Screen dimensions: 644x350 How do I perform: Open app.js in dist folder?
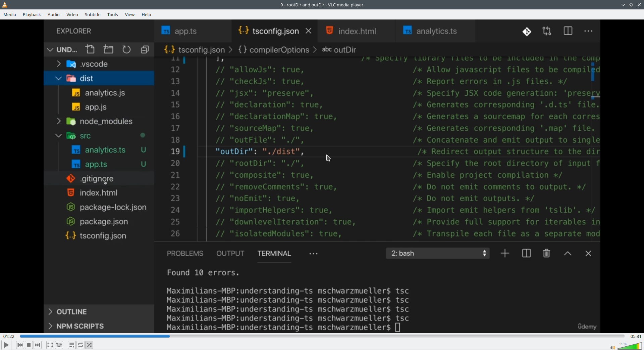(99, 107)
